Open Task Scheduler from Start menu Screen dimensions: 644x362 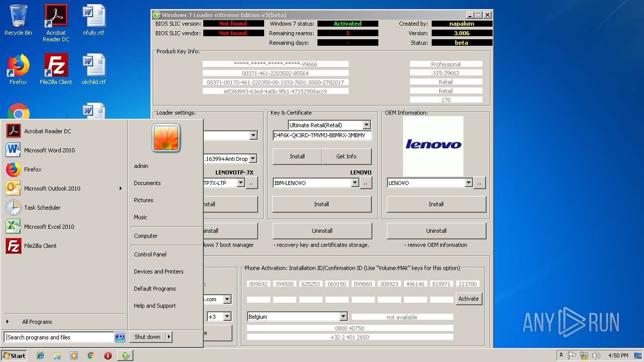(64, 208)
